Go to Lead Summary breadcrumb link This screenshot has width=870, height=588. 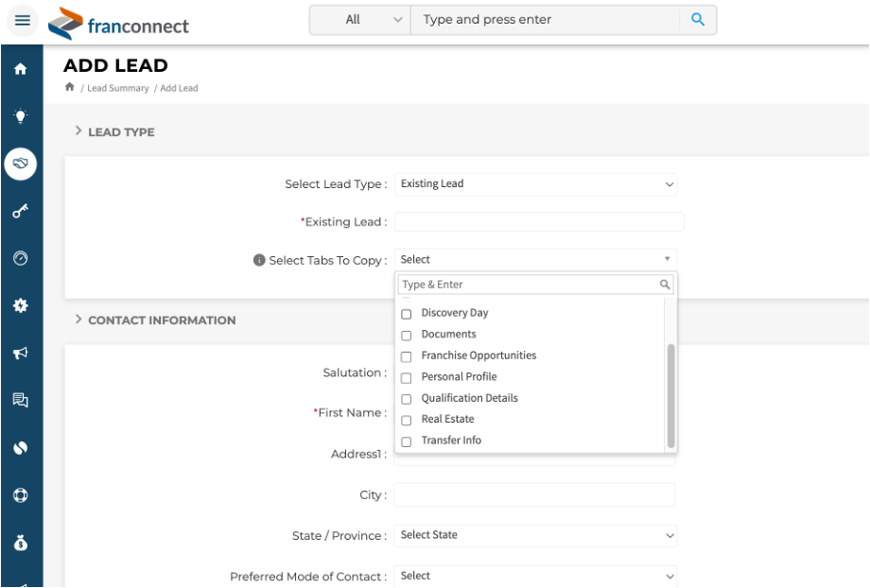coord(118,88)
